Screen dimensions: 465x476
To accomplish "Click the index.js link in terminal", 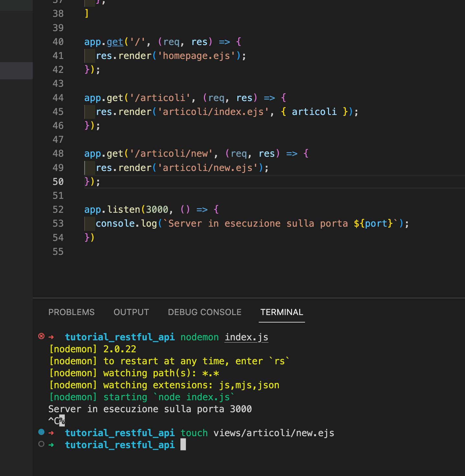I will tap(246, 337).
